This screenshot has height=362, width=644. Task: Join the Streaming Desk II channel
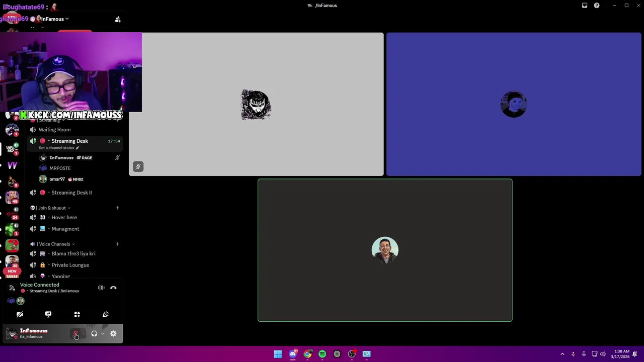pyautogui.click(x=74, y=193)
